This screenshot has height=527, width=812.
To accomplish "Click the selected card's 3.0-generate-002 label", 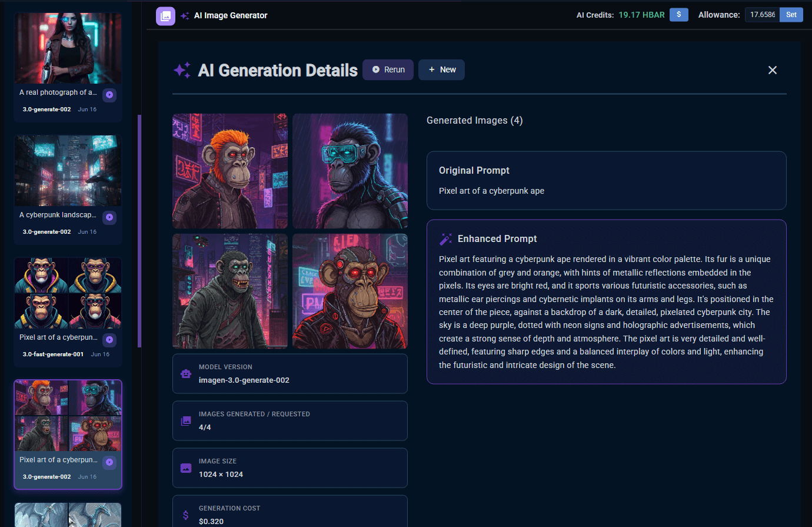I will (46, 477).
